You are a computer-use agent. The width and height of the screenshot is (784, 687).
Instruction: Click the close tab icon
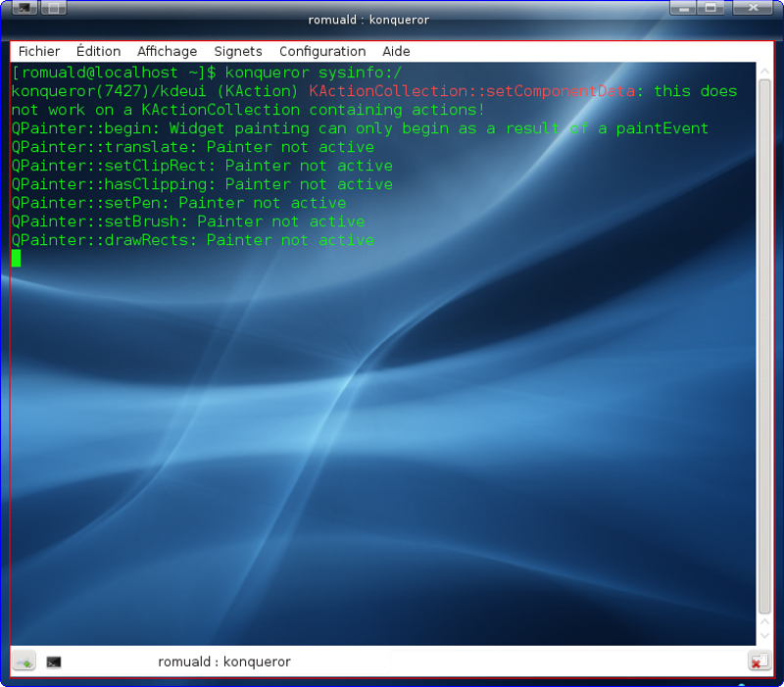759,662
